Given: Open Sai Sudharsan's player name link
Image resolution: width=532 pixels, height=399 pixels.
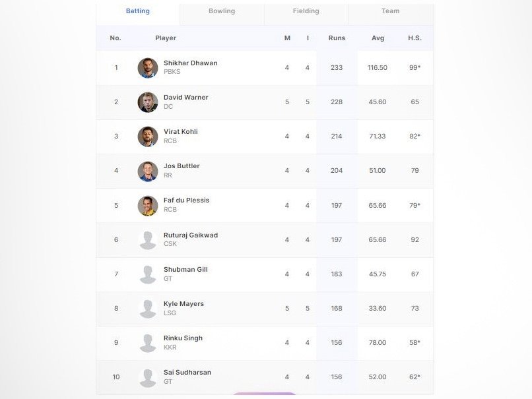Looking at the screenshot, I should pos(187,373).
